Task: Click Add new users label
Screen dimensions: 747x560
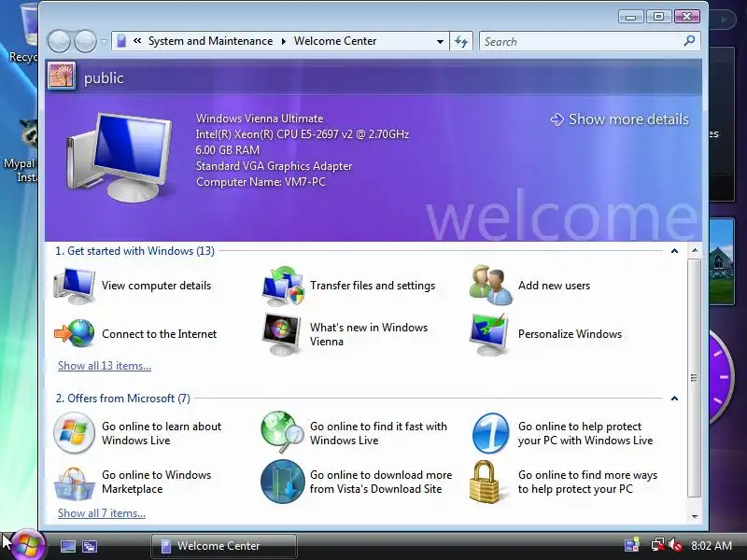Action: click(x=554, y=286)
